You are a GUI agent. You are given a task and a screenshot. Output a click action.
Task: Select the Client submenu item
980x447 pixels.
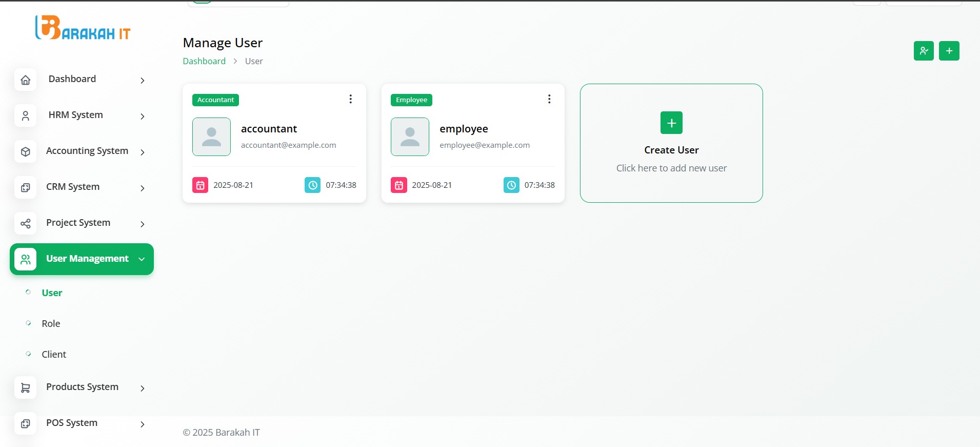tap(54, 355)
